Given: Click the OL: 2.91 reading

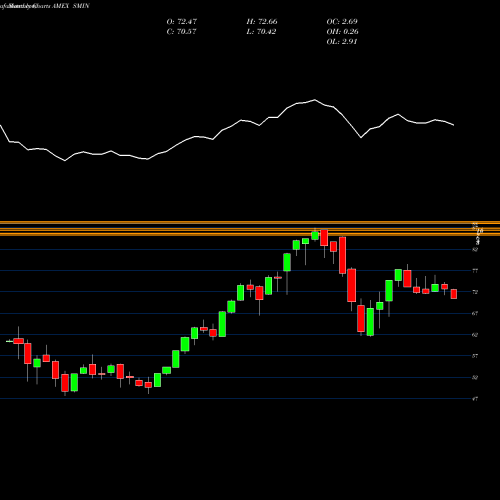Looking at the screenshot, I should (342, 42).
